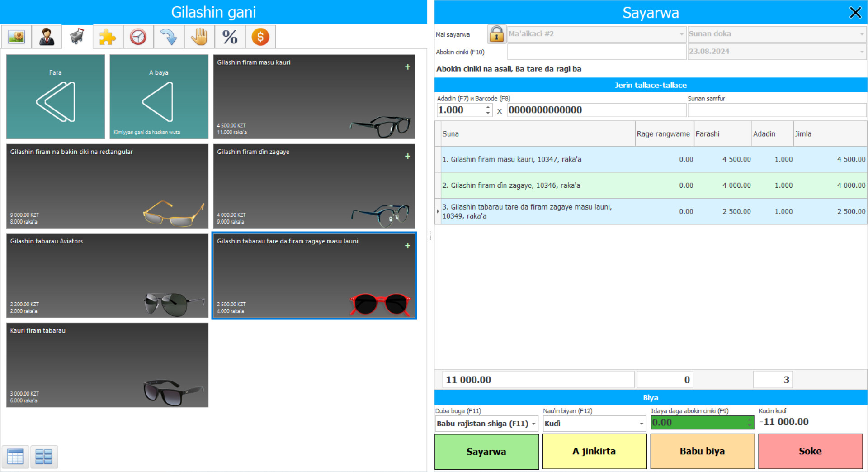Switch to the images tab
This screenshot has height=472, width=868.
coord(16,36)
